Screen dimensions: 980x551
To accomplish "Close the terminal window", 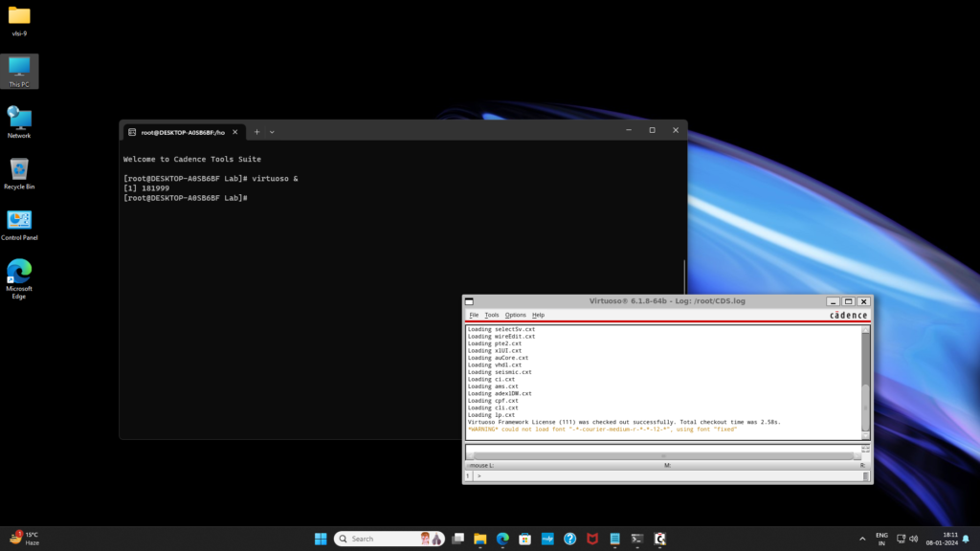I will pos(676,130).
